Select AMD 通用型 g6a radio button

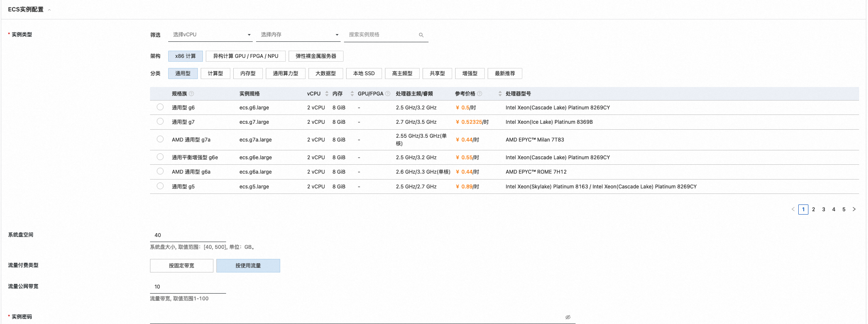coord(160,172)
